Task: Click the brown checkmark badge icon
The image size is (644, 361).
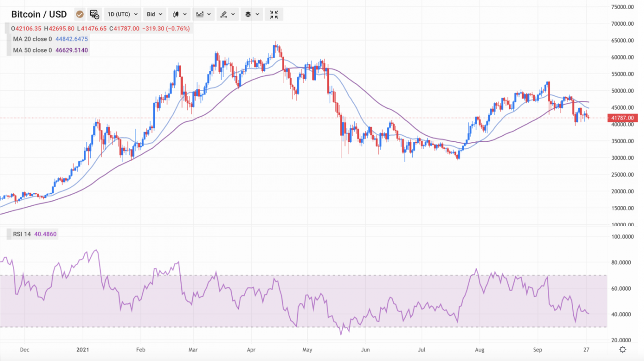Action: click(80, 14)
